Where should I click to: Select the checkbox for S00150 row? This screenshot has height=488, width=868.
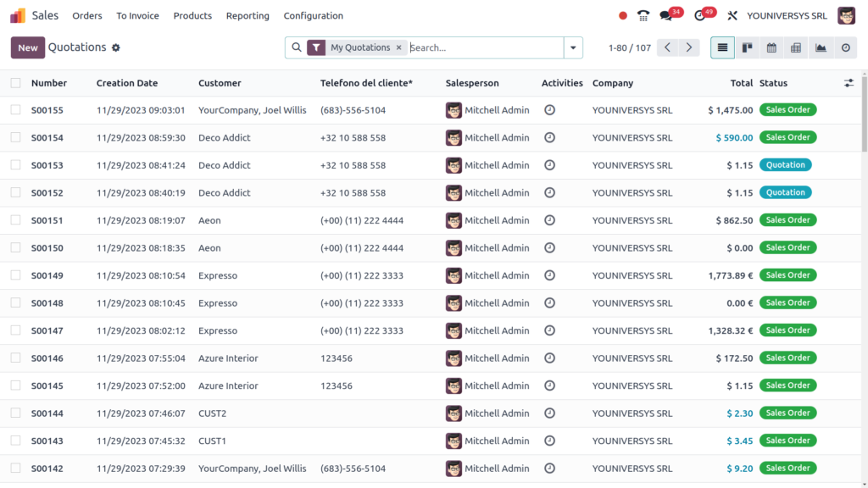15,248
